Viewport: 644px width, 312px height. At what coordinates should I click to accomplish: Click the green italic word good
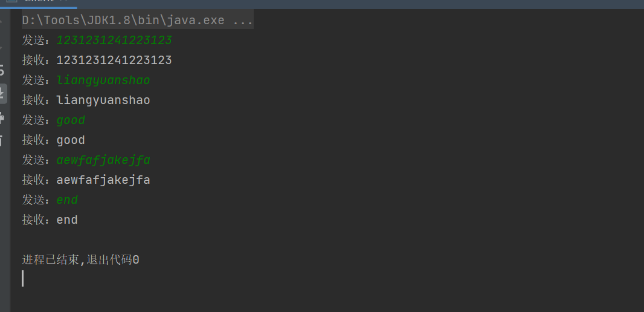(71, 120)
